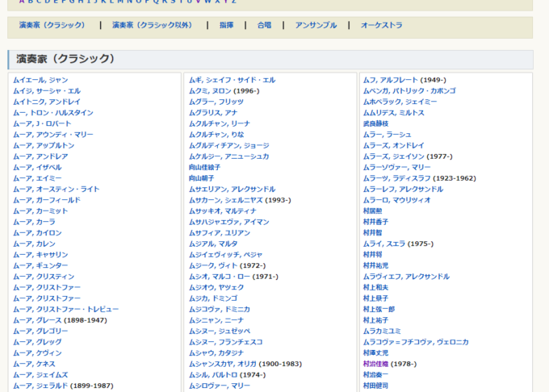Image resolution: width=549 pixels, height=392 pixels.
Task: Open the アンサンブル category
Action: [316, 26]
